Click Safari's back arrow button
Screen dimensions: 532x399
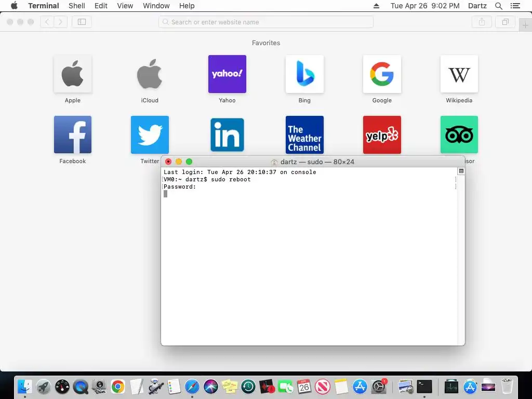47,22
